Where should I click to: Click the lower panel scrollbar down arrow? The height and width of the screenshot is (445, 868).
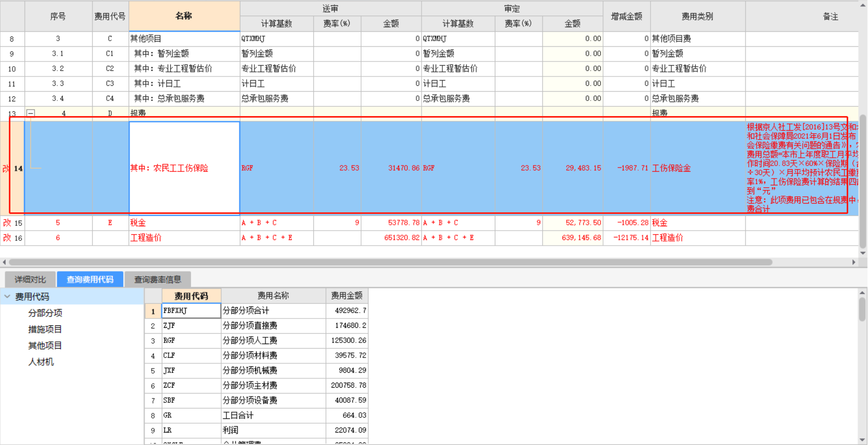coord(862,440)
